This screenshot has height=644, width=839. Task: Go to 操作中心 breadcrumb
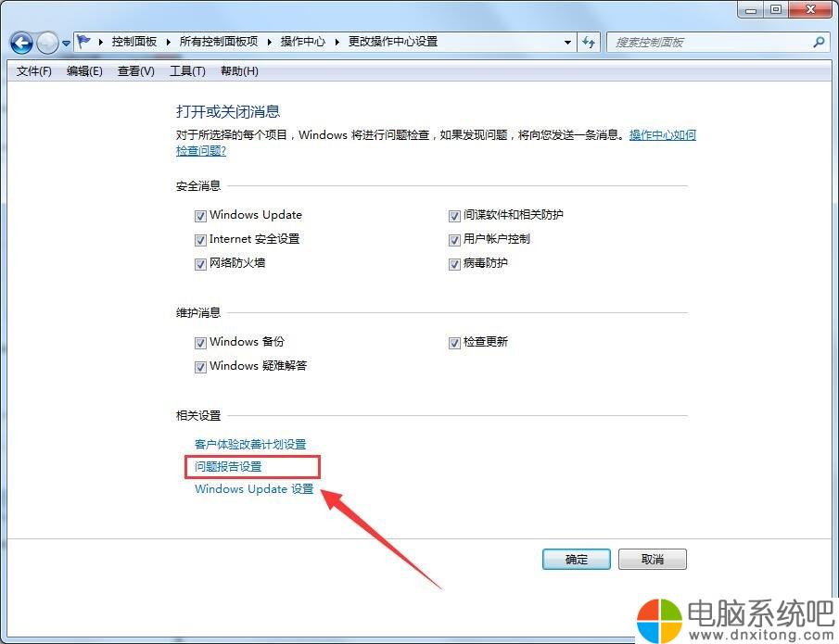tap(303, 41)
